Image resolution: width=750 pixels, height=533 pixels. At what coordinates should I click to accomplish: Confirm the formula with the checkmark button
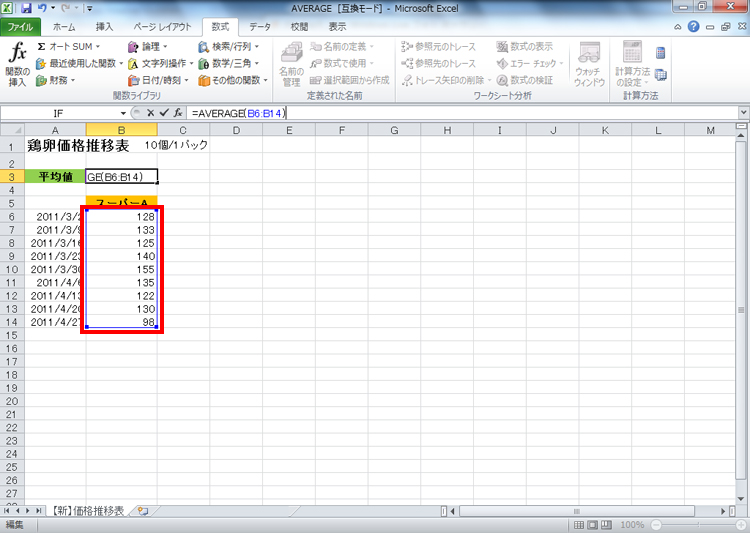click(x=164, y=113)
